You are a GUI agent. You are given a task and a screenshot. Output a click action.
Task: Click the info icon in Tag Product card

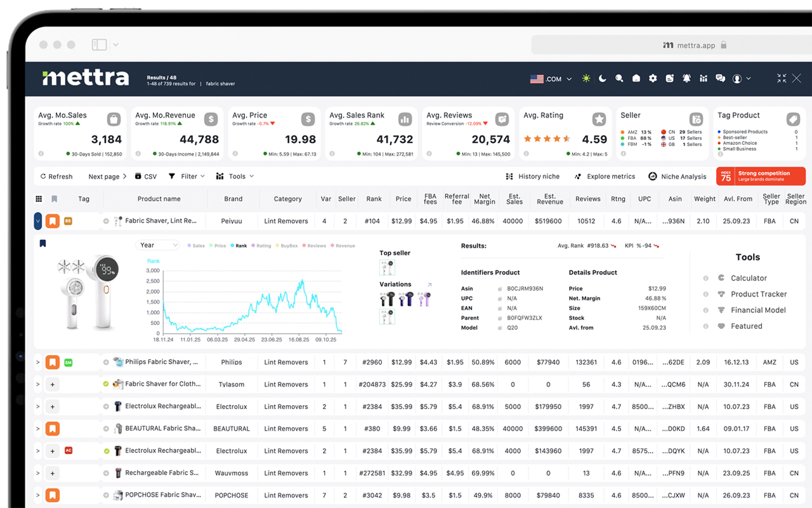[x=721, y=154]
